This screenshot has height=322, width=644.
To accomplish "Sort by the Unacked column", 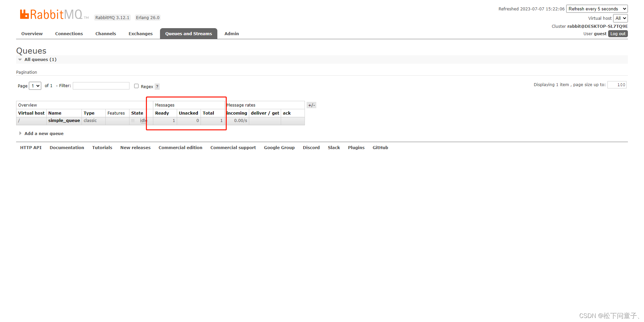I will 189,113.
